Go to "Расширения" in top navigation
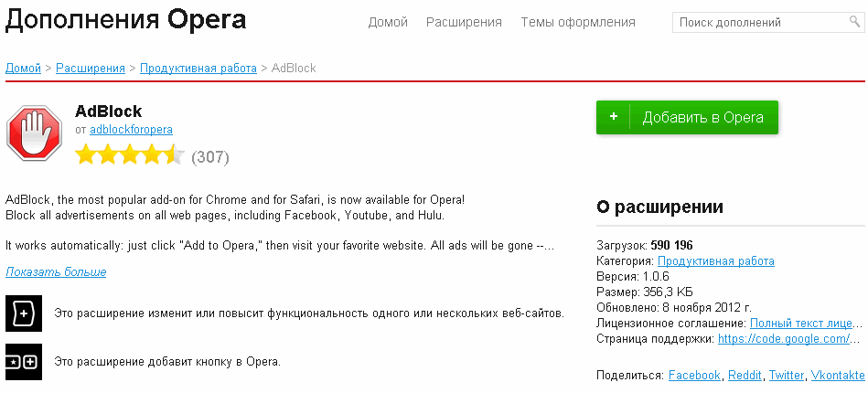 pyautogui.click(x=464, y=22)
